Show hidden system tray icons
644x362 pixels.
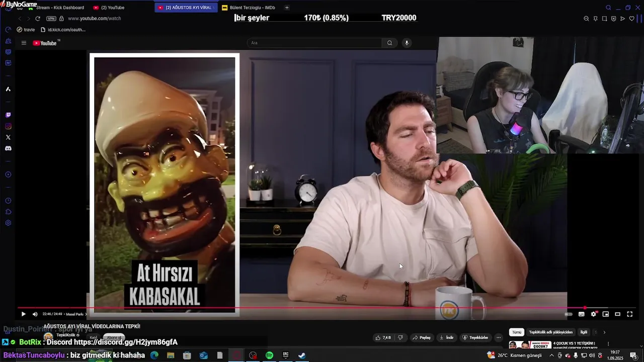tap(551, 355)
